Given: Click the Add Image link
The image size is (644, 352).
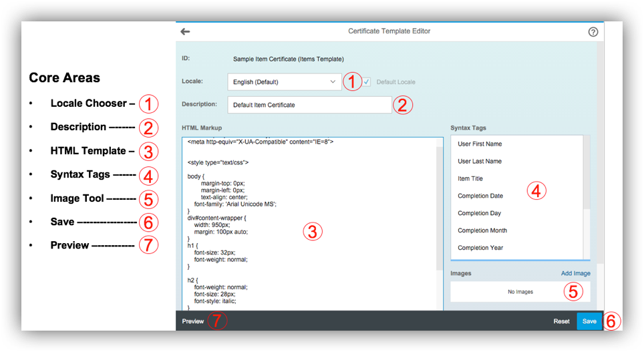Looking at the screenshot, I should 575,273.
